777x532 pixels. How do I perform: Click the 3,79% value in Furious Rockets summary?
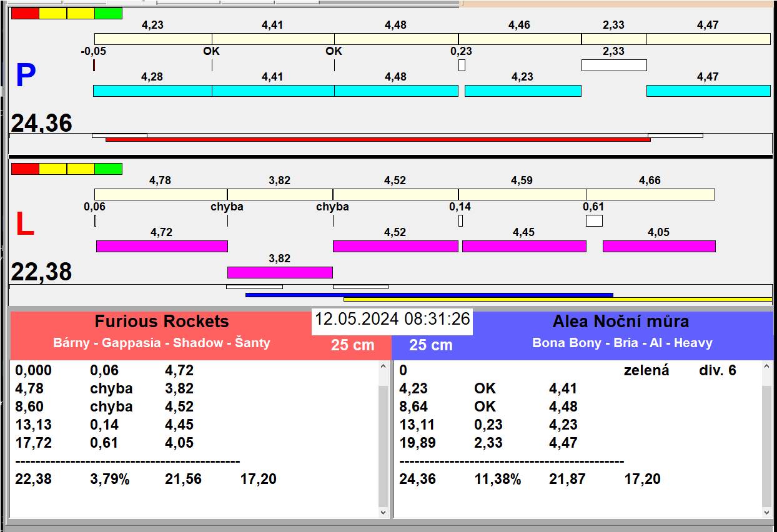(109, 479)
